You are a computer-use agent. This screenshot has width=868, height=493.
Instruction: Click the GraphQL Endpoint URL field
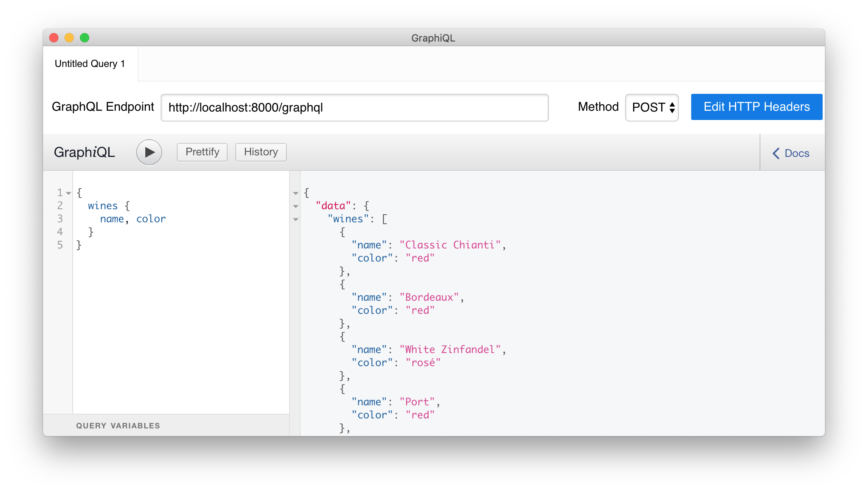(x=354, y=108)
